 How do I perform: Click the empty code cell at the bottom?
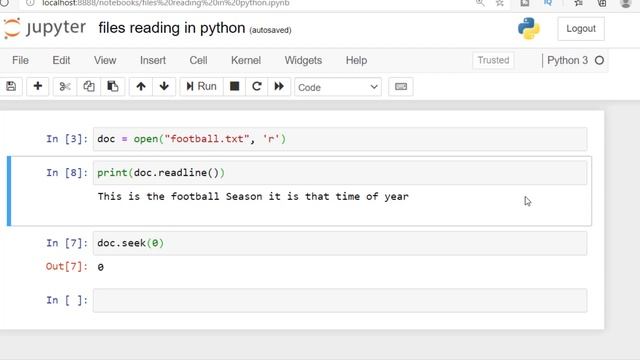(x=340, y=300)
